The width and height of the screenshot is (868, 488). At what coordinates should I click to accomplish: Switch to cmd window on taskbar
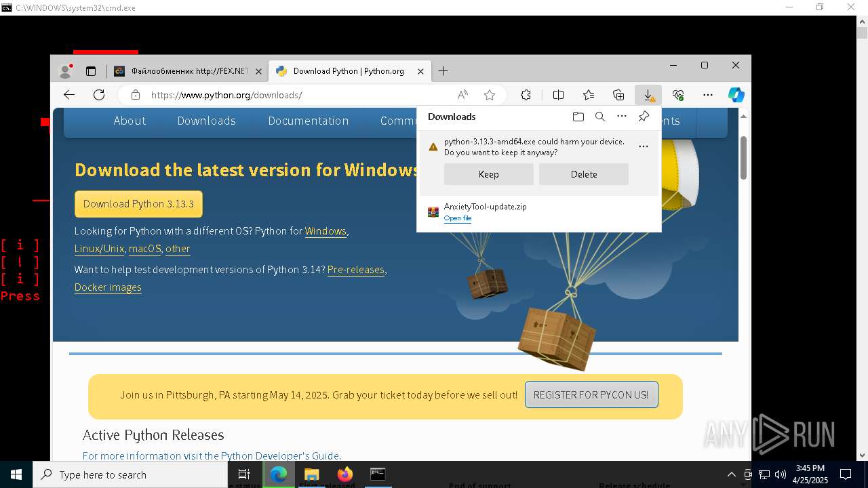click(x=378, y=474)
